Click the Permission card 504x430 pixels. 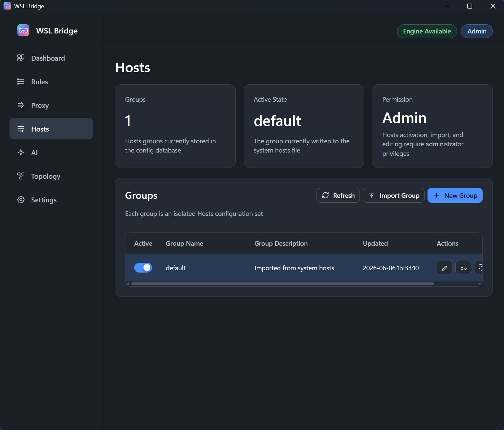click(432, 126)
